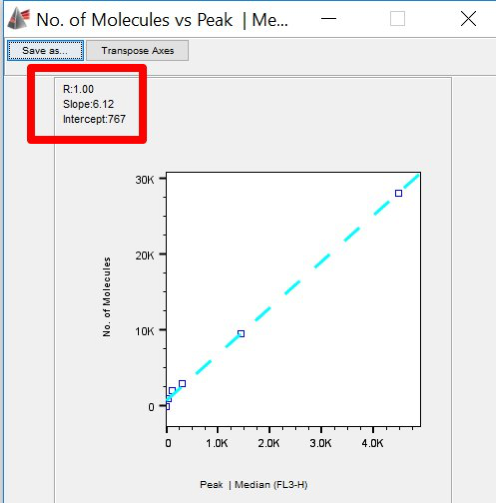Image resolution: width=496 pixels, height=503 pixels.
Task: Click the 2.0K tick label on x-axis
Action: (x=269, y=443)
